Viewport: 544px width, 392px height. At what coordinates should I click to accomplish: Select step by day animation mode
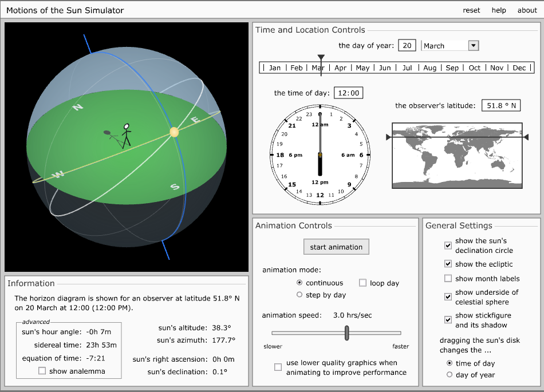point(299,295)
